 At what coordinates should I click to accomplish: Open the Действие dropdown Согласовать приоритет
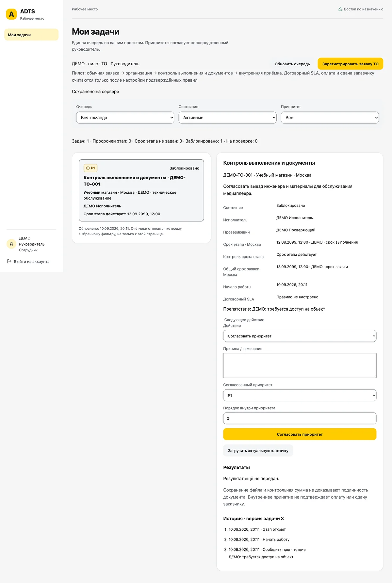[300, 336]
